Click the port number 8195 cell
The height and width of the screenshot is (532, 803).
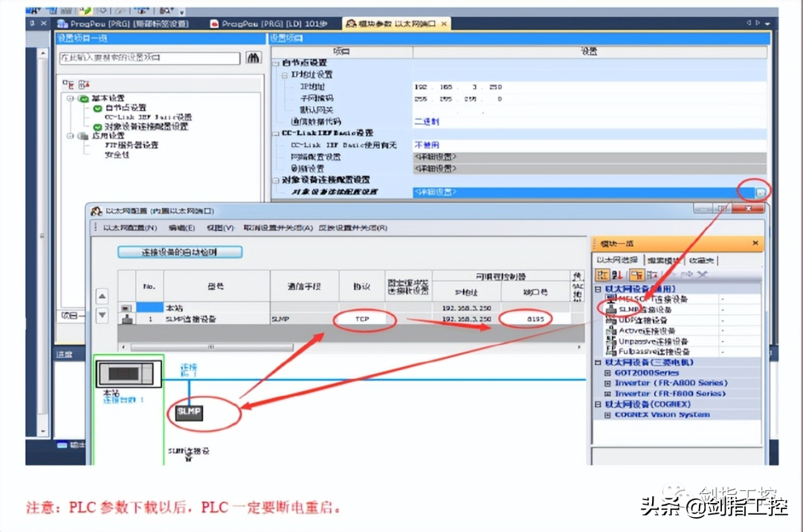(535, 319)
